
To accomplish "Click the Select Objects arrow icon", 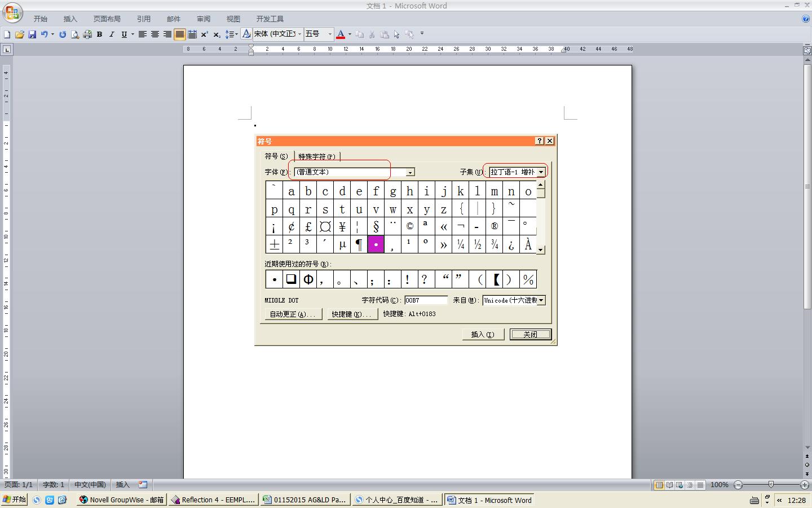I will tap(397, 34).
